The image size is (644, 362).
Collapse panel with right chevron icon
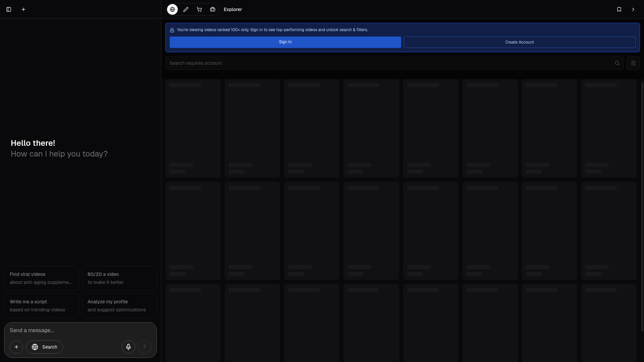633,9
